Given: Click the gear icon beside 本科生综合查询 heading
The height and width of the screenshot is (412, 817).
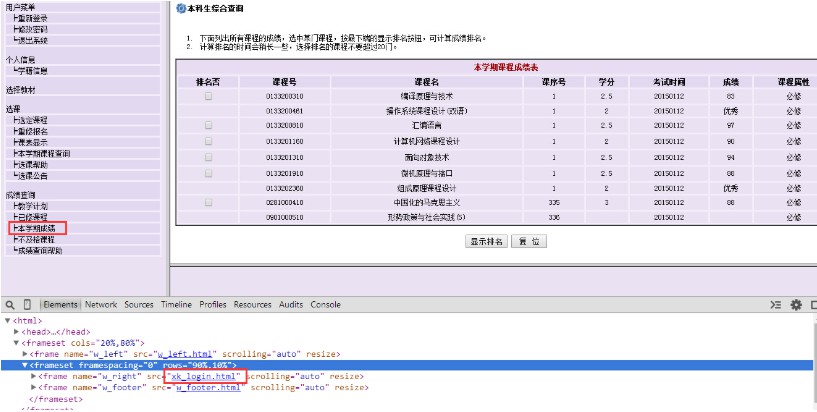Looking at the screenshot, I should (181, 8).
